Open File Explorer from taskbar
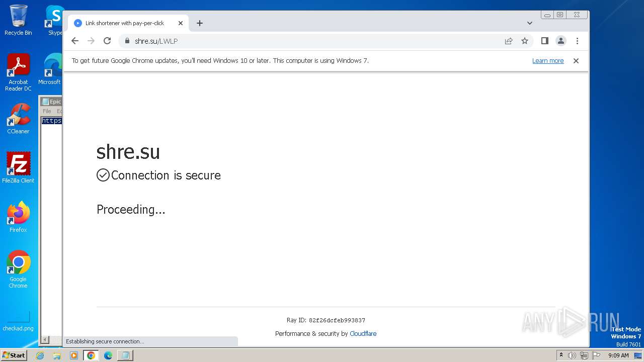Viewport: 644px width, 362px height. click(x=57, y=355)
